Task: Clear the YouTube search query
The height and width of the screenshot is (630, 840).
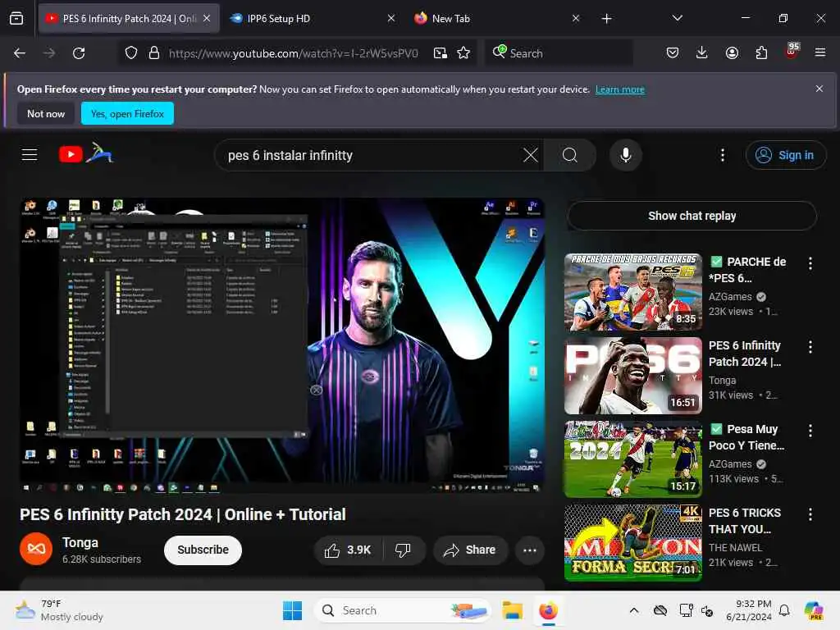Action: click(531, 155)
